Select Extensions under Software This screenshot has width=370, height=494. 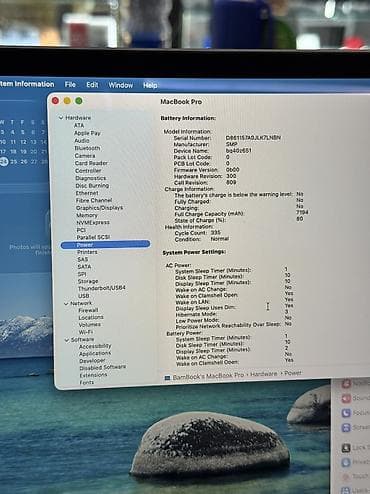click(x=93, y=375)
